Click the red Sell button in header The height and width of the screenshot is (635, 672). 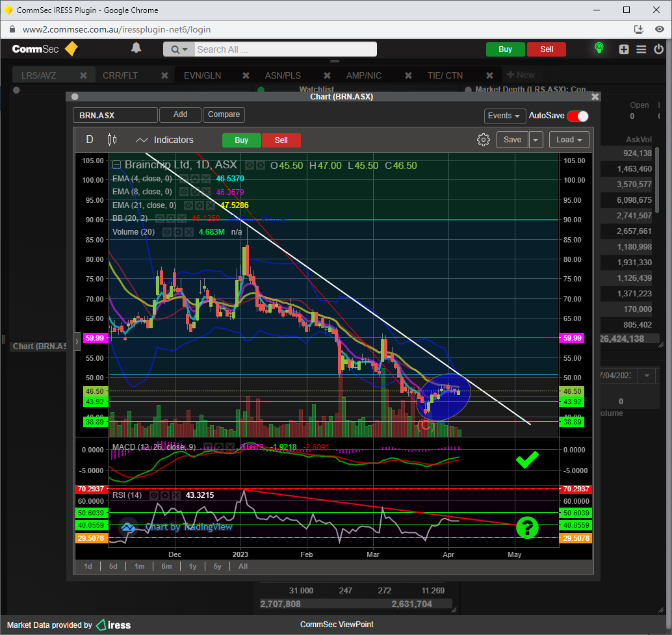[547, 49]
